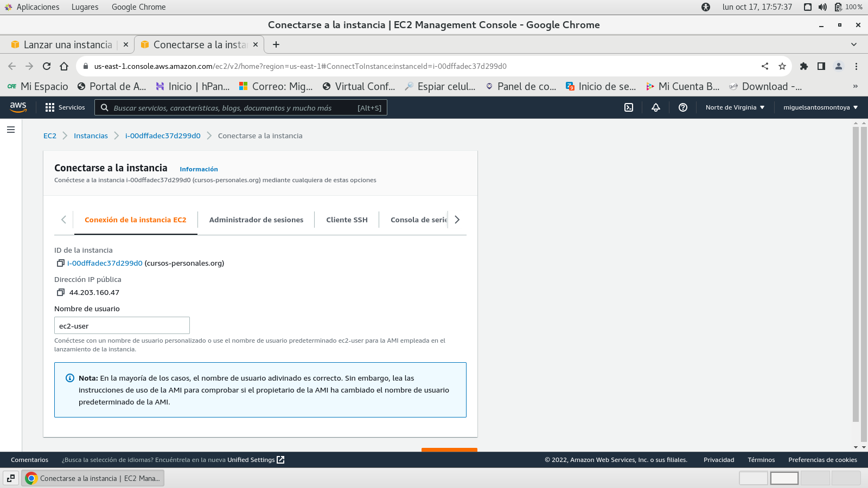The height and width of the screenshot is (488, 868).
Task: Open the Servicios grid menu
Action: [65, 107]
